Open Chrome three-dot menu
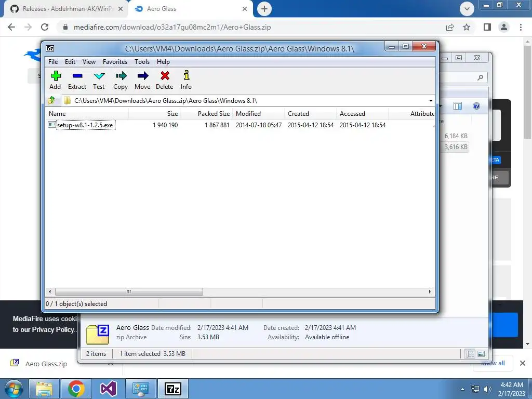This screenshot has width=532, height=399. tap(521, 27)
